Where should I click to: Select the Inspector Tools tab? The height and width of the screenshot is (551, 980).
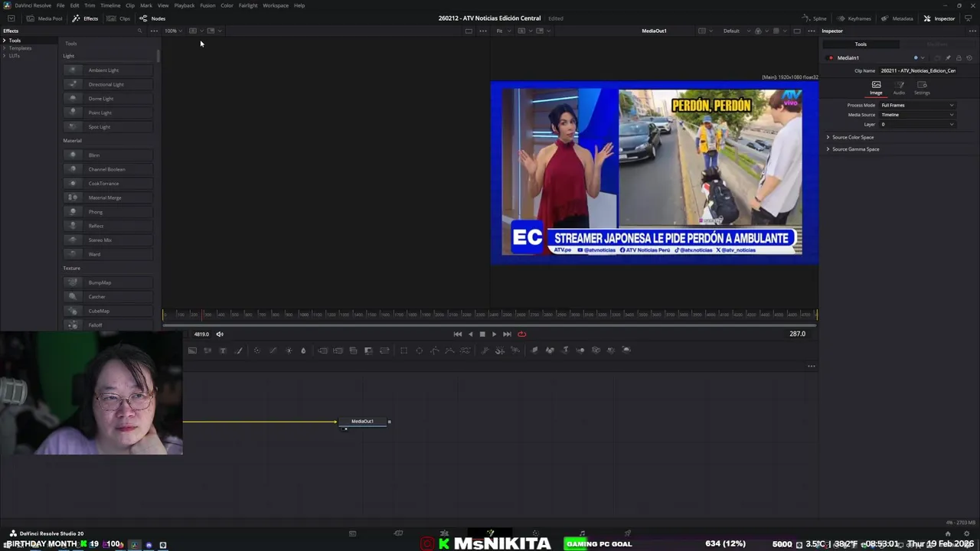[861, 44]
